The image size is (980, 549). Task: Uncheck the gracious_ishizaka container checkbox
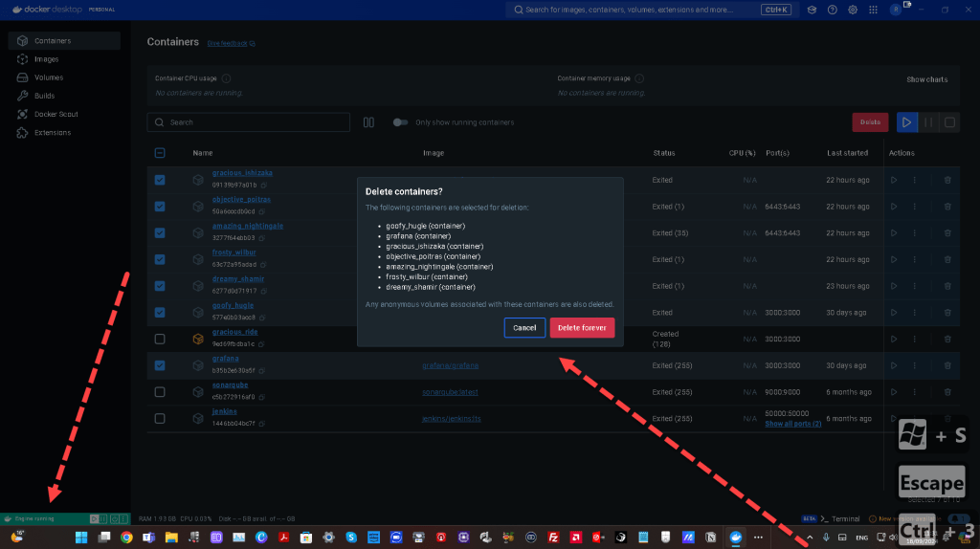click(160, 180)
